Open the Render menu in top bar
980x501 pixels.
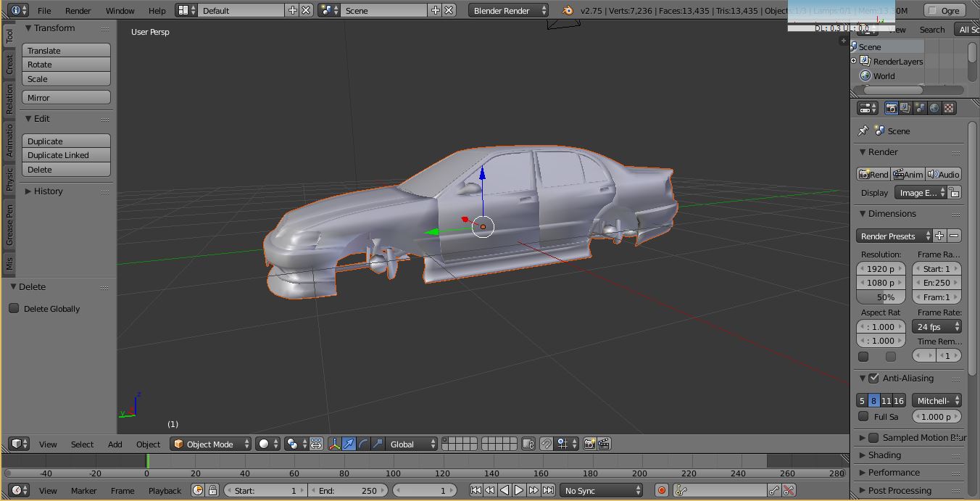[78, 10]
